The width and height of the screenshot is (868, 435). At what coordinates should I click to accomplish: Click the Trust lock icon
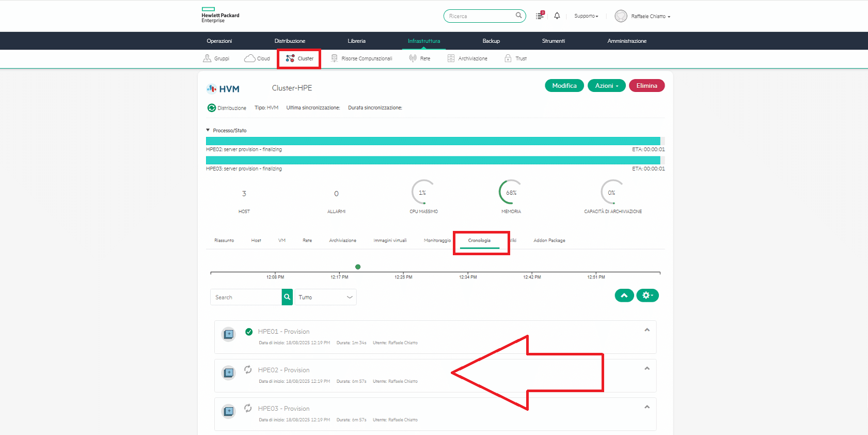[508, 58]
